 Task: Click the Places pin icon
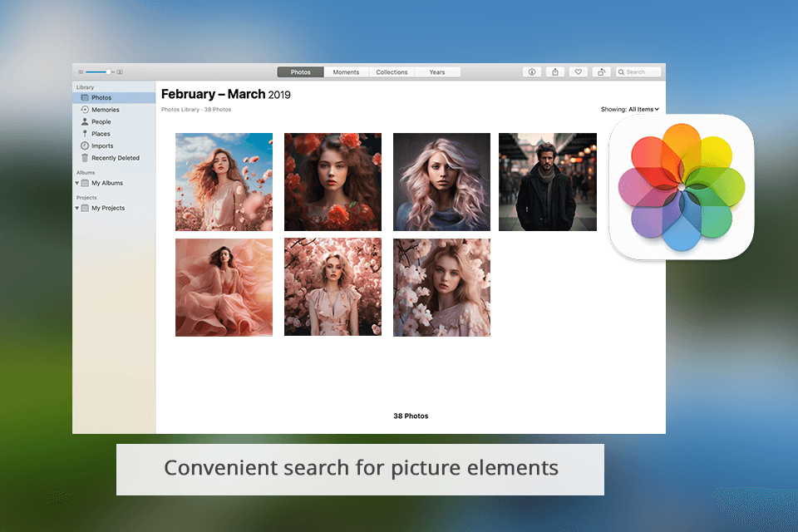click(x=85, y=133)
